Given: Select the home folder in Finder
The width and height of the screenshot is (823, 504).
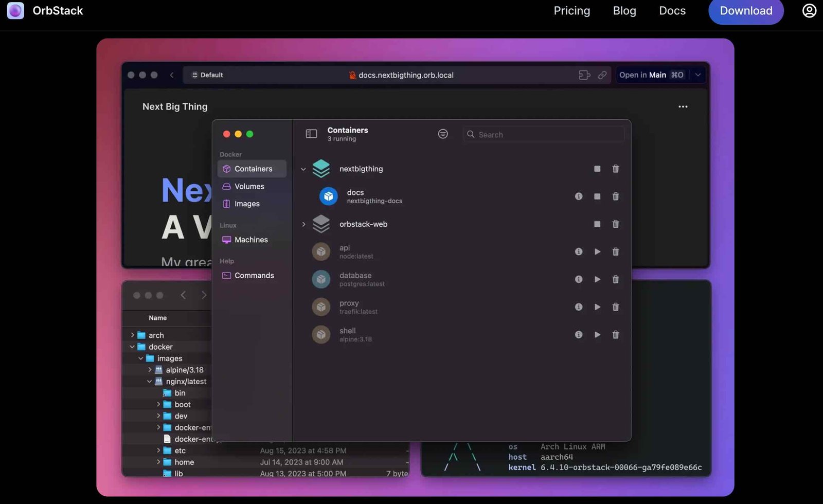Looking at the screenshot, I should [178, 462].
